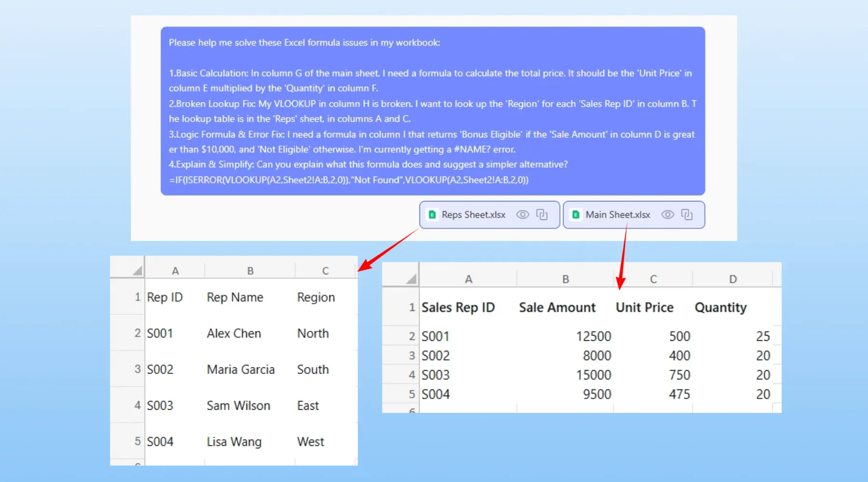The height and width of the screenshot is (482, 868).
Task: Preview Reps Sheet.xlsx with the eye icon
Action: click(x=523, y=214)
